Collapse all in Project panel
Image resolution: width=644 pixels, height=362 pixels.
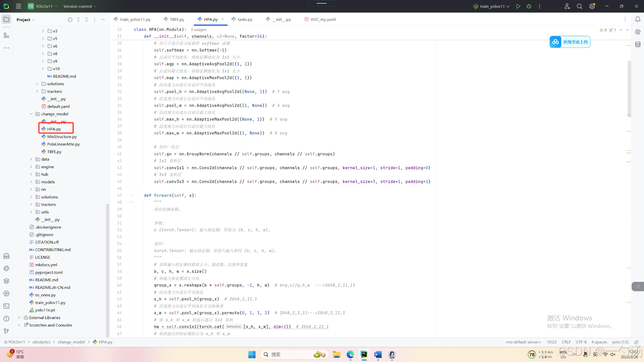(x=87, y=20)
